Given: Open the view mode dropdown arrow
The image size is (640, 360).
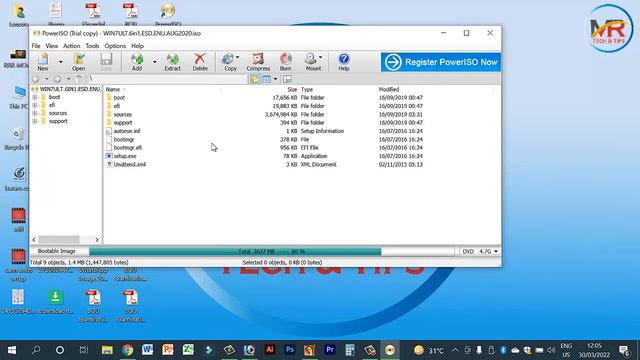Looking at the screenshot, I should [276, 79].
